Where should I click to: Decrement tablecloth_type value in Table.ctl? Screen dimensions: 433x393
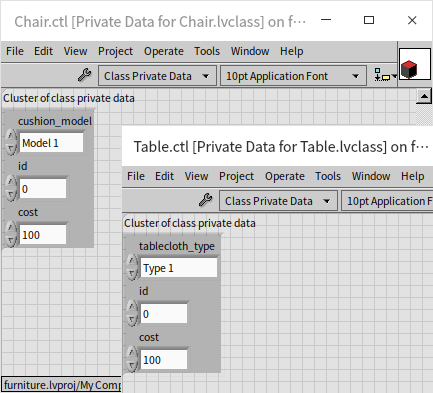(x=132, y=274)
